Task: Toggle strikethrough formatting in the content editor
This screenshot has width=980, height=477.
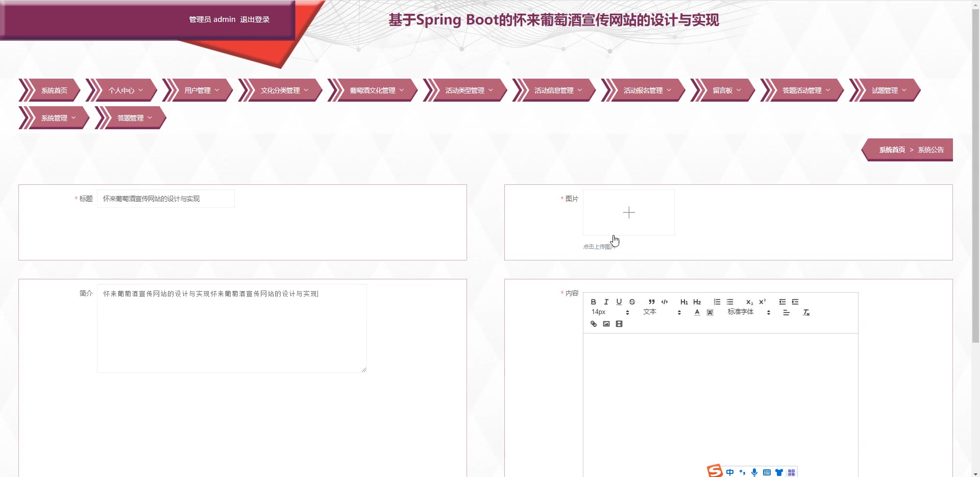Action: (x=632, y=302)
